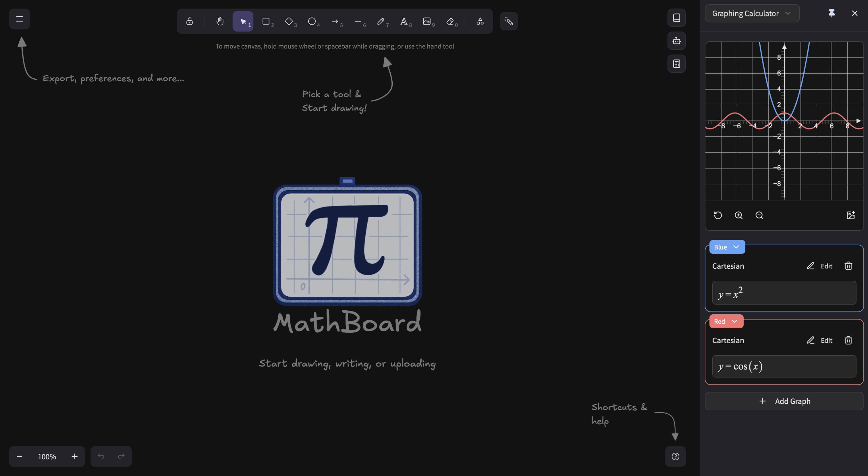Open the Graphing Calculator dropdown
This screenshot has width=868, height=476.
pyautogui.click(x=752, y=13)
